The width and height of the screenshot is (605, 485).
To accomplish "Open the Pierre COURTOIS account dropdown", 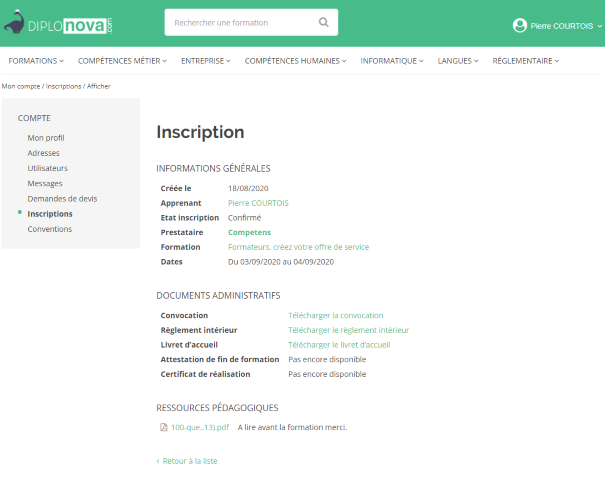I will (560, 26).
